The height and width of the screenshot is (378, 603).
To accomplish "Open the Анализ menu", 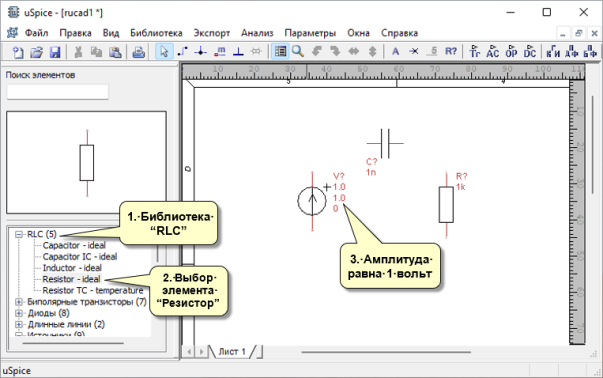I will coord(257,33).
